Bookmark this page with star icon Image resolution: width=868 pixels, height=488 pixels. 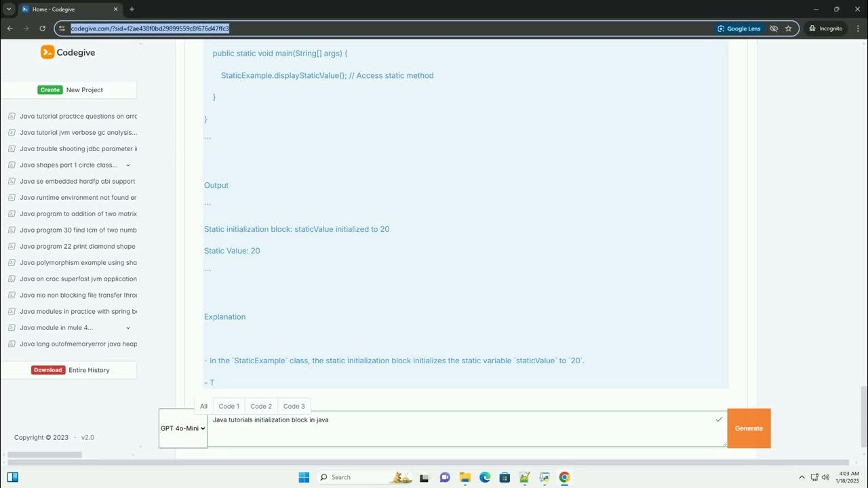[x=789, y=28]
